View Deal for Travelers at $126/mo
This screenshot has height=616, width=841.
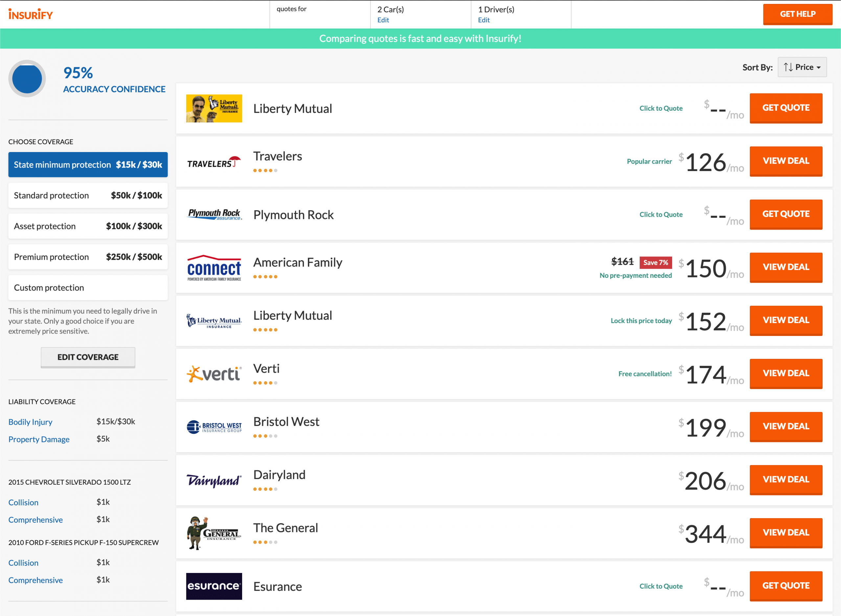tap(785, 161)
